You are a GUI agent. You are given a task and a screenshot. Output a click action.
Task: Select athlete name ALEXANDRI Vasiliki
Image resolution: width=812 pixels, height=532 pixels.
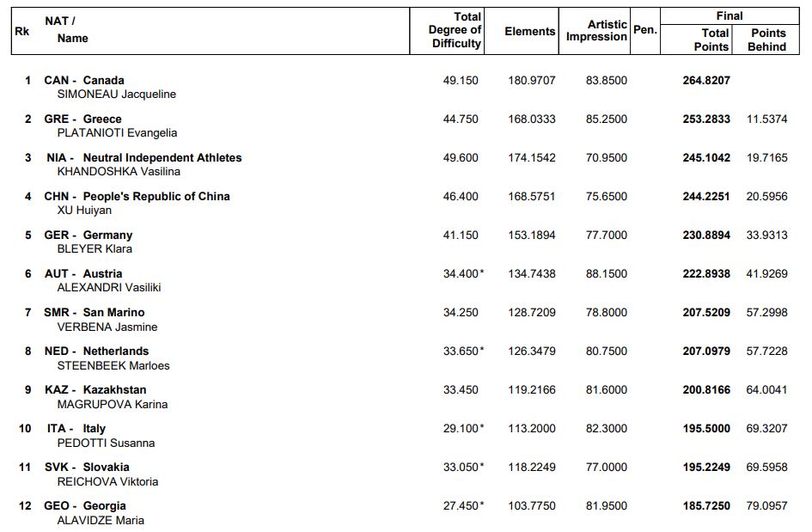coord(109,287)
